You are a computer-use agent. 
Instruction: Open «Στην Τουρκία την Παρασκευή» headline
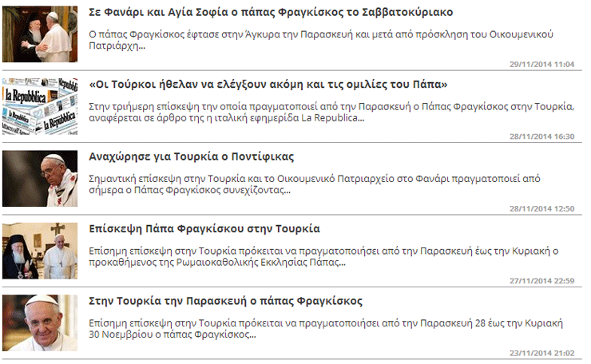pos(226,301)
